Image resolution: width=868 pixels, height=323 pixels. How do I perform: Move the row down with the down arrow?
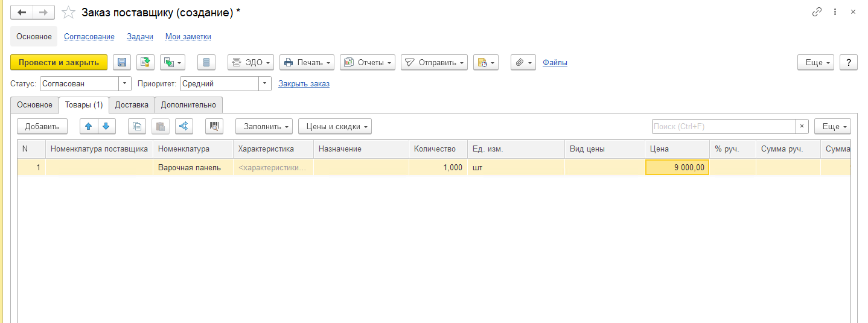[x=106, y=126]
